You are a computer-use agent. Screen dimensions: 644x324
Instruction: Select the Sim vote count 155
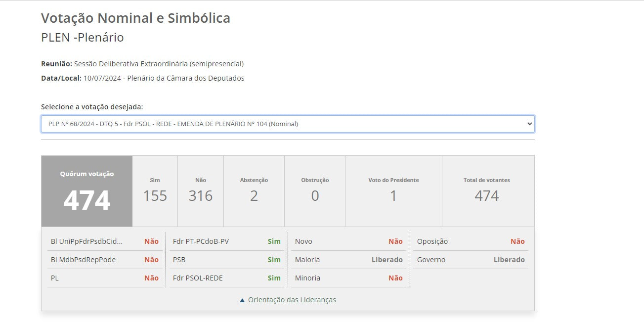(155, 195)
